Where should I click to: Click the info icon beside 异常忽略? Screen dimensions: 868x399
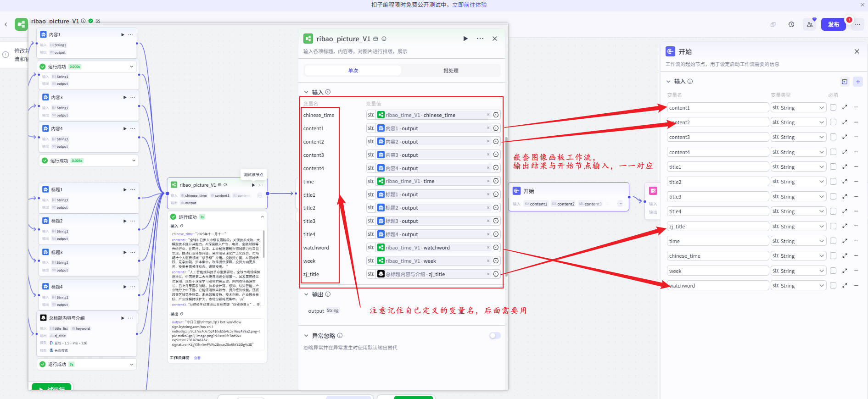point(340,336)
